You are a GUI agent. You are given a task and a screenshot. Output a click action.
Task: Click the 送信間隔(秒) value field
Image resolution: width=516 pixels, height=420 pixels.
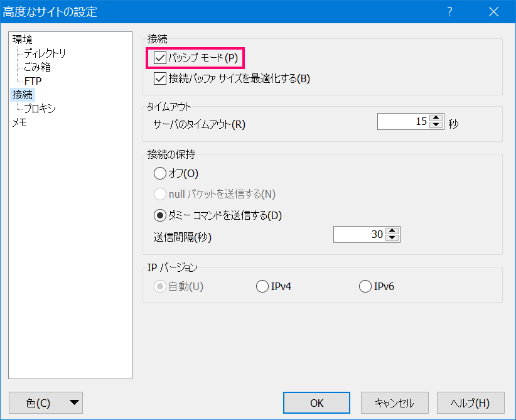(359, 234)
